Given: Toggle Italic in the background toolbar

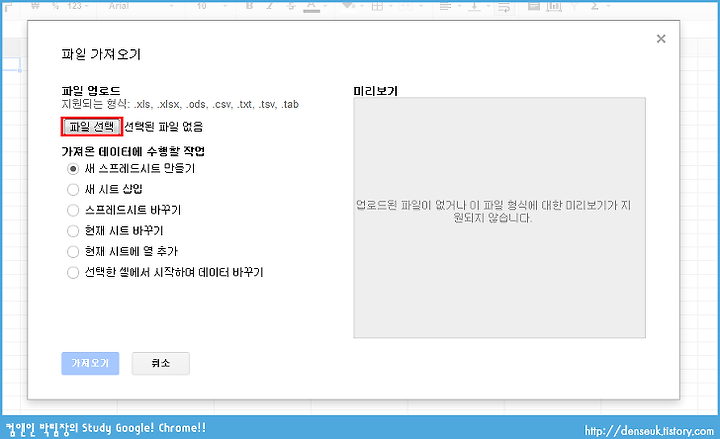Looking at the screenshot, I should (270, 6).
